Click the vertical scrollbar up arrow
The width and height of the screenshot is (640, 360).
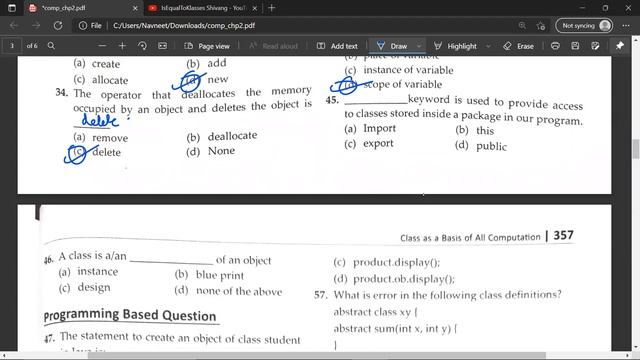pos(636,40)
